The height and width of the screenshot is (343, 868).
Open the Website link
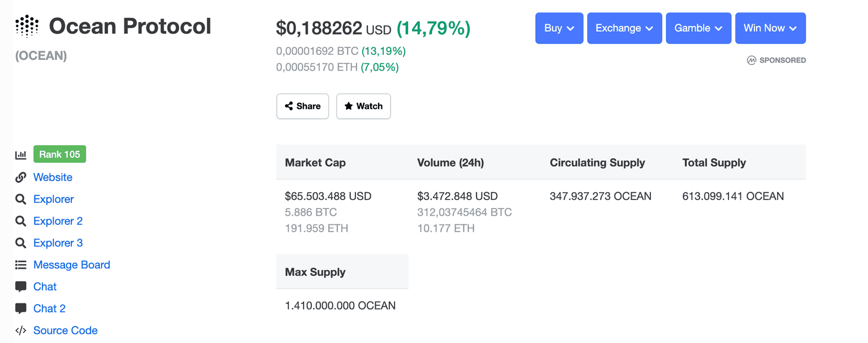point(53,177)
